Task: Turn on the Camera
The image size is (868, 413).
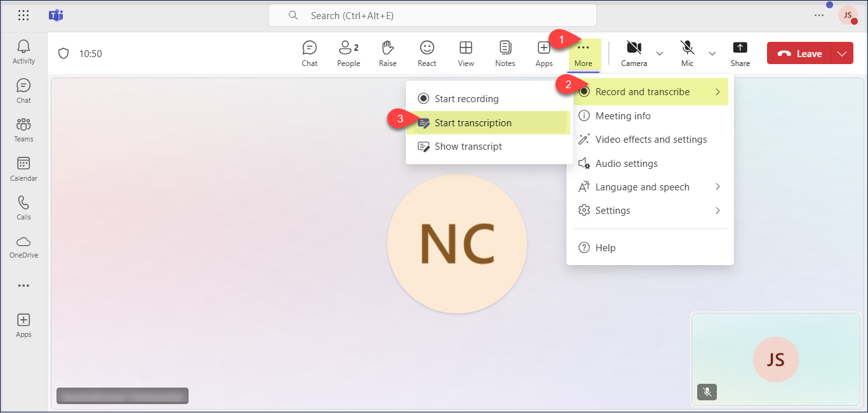Action: pos(634,53)
